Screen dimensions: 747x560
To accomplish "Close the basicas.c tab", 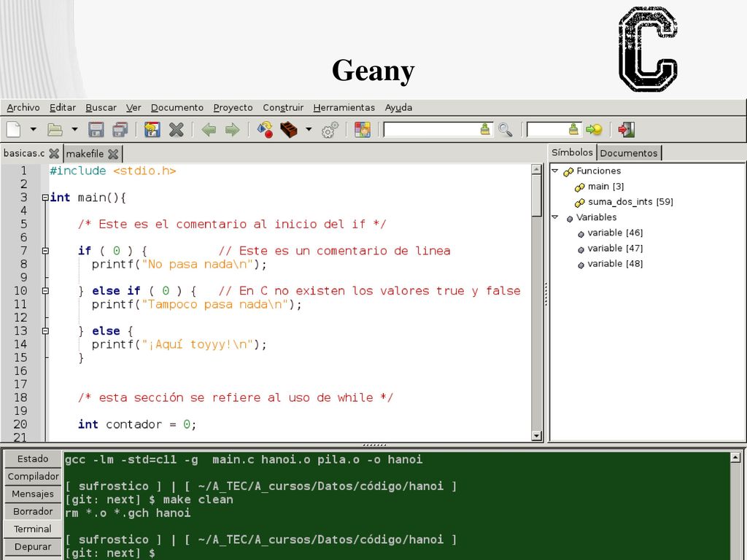I will click(x=54, y=153).
